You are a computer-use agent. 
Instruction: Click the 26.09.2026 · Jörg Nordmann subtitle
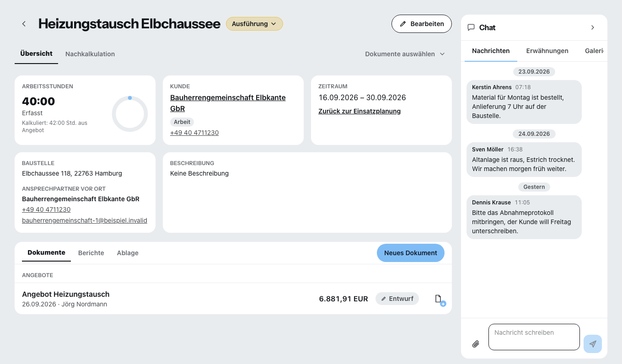pyautogui.click(x=64, y=304)
